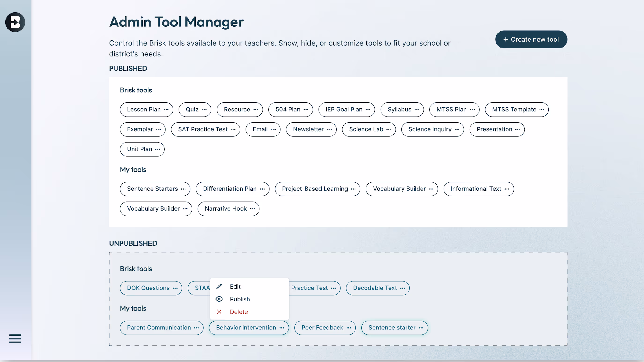The image size is (644, 362).
Task: Select Edit from the context menu
Action: tap(235, 286)
